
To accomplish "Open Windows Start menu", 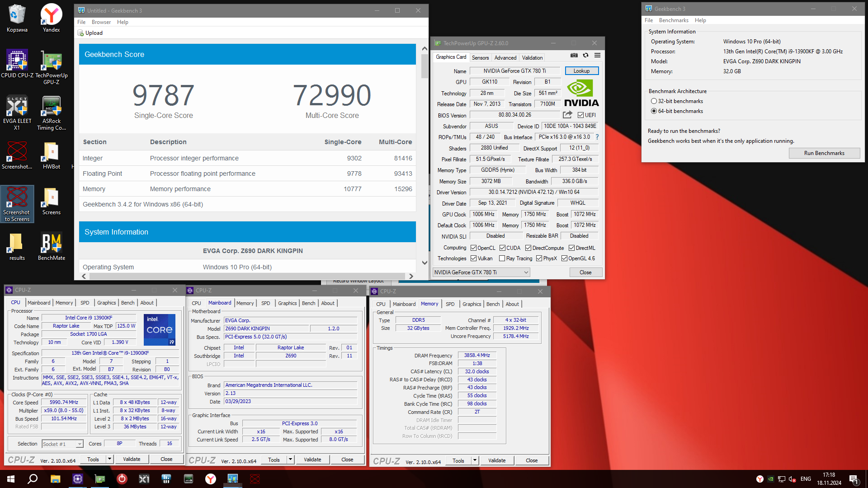I will coord(11,479).
